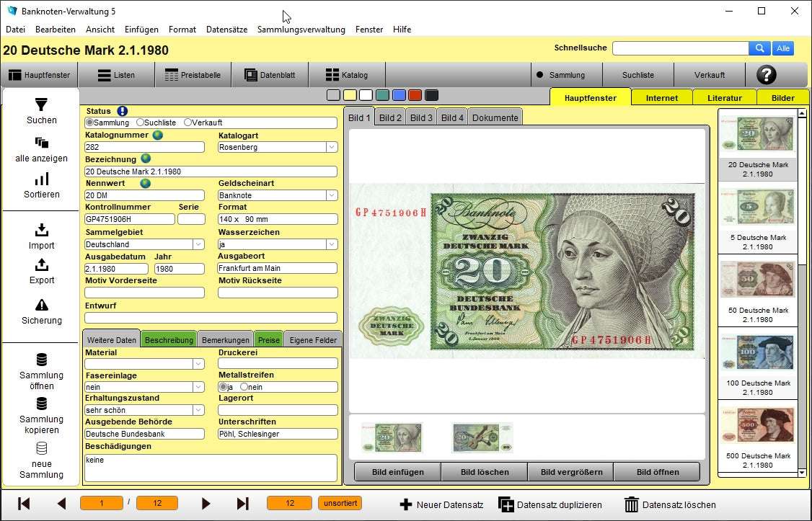Open the Erhaltungszustand dropdown

tap(198, 410)
